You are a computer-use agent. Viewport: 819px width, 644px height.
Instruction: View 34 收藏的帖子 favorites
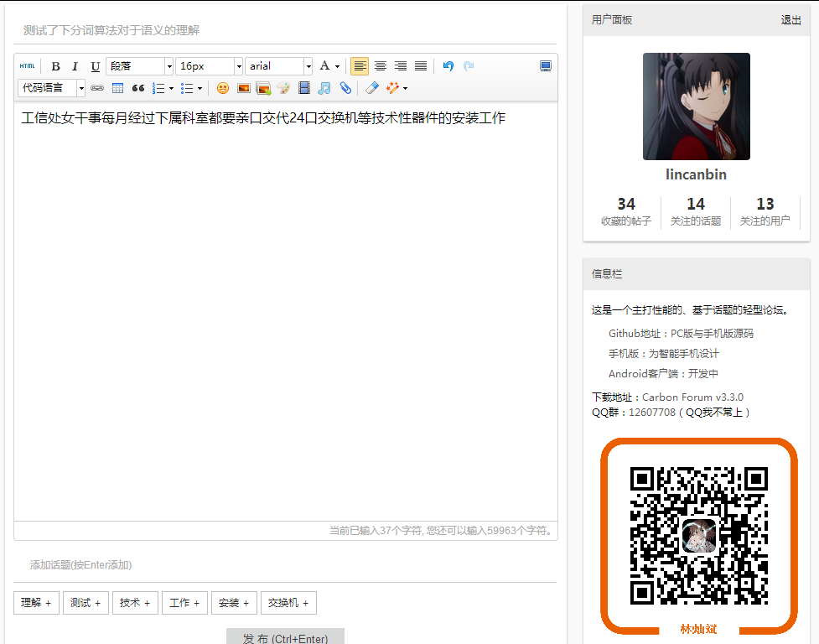point(626,211)
